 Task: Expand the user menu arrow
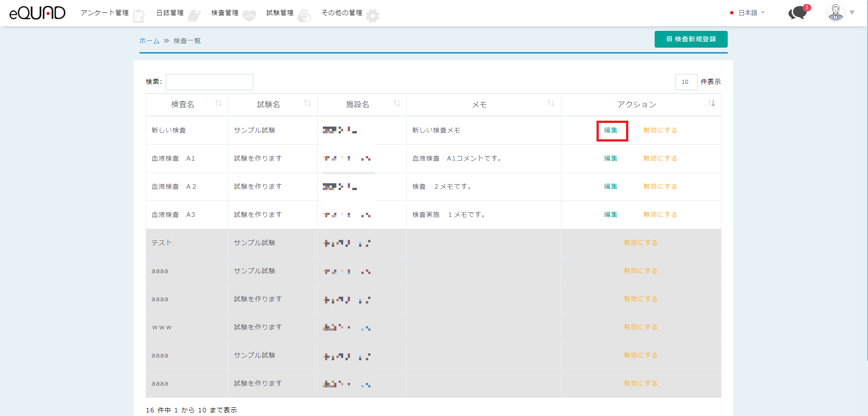(x=852, y=13)
